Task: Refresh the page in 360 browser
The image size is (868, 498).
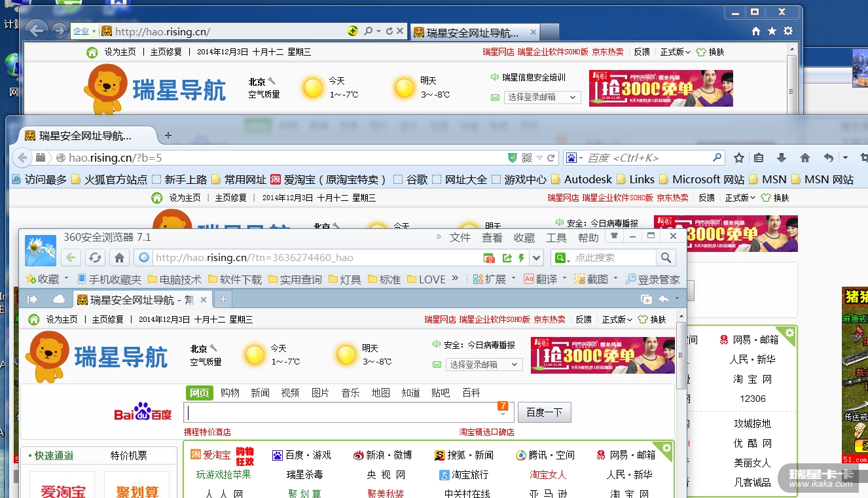Action: pyautogui.click(x=96, y=257)
